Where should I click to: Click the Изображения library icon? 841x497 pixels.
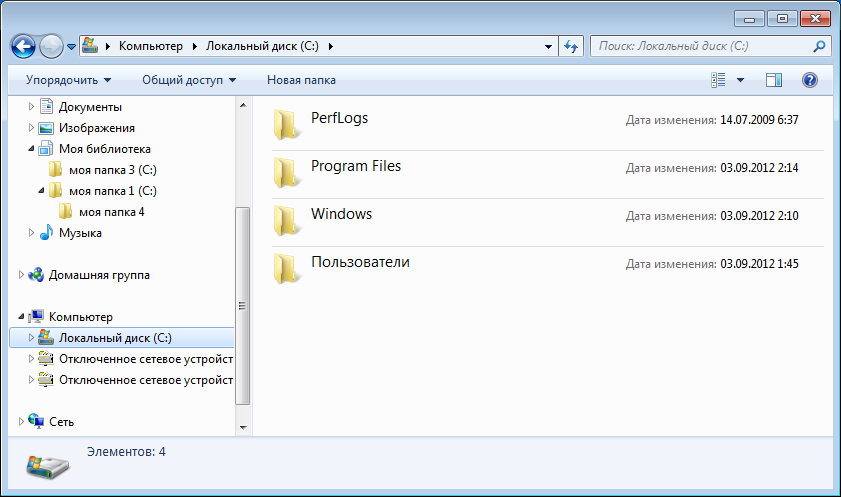pyautogui.click(x=47, y=128)
